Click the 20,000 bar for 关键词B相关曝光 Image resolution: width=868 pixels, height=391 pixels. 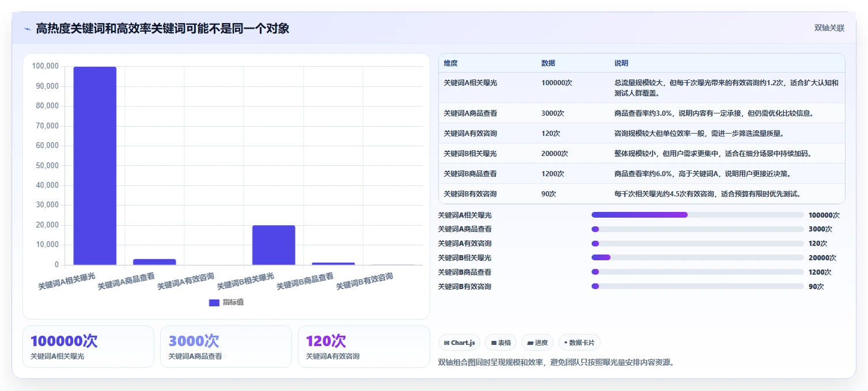point(274,245)
